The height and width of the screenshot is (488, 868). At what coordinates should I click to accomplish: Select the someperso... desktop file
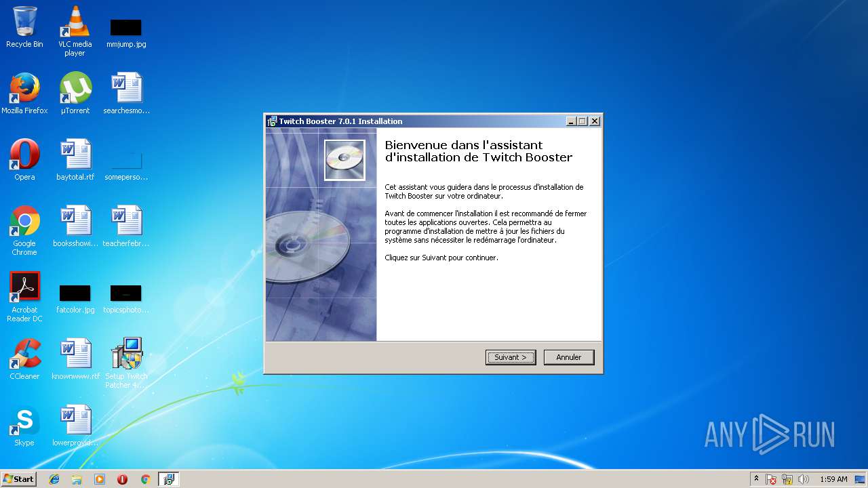tap(126, 164)
